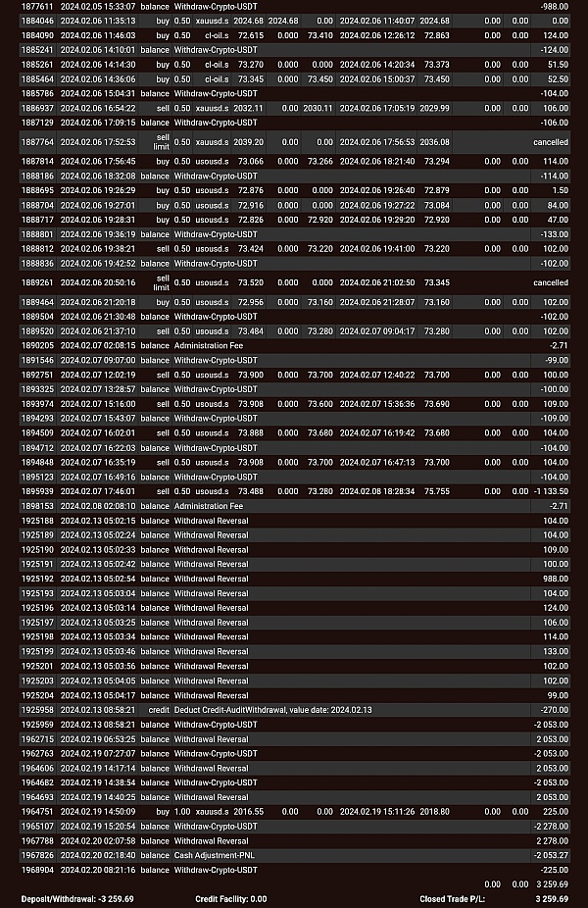Select the Deduct Credit-AuditWithdrawal row
This screenshot has width=588, height=908.
tap(294, 709)
